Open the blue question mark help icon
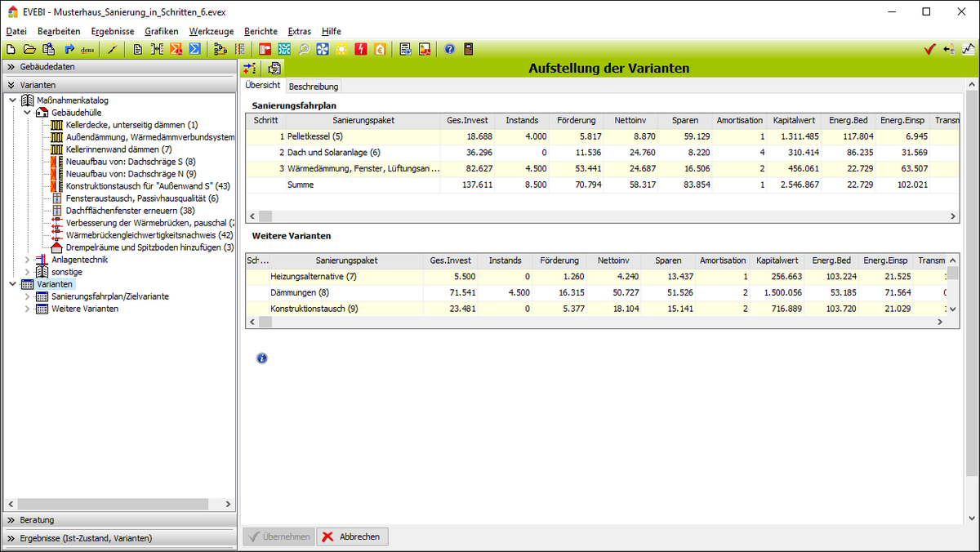Screen dimensions: 980x552 point(450,49)
